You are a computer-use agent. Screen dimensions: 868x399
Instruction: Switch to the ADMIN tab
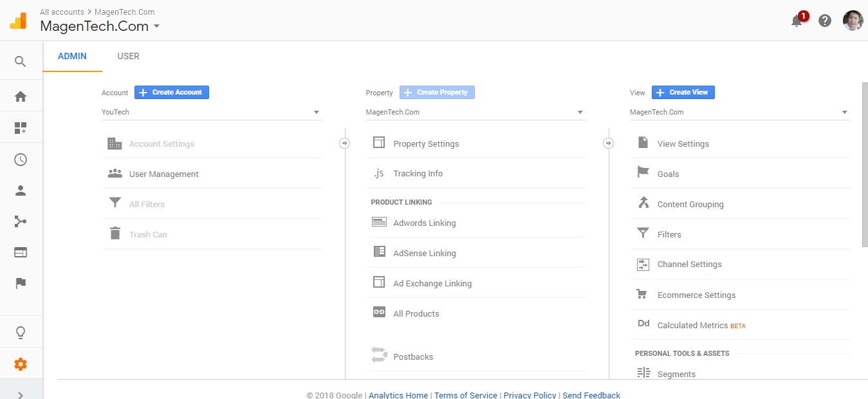point(72,56)
